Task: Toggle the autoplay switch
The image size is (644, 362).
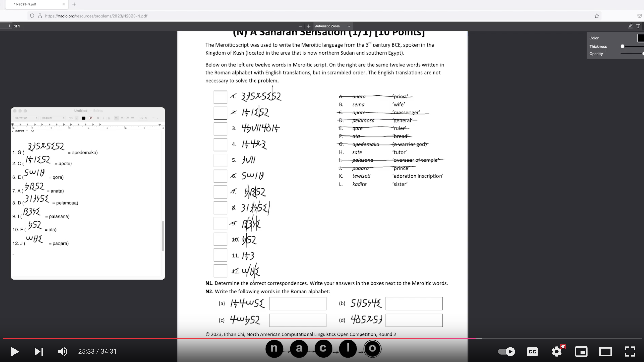Action: 506,352
